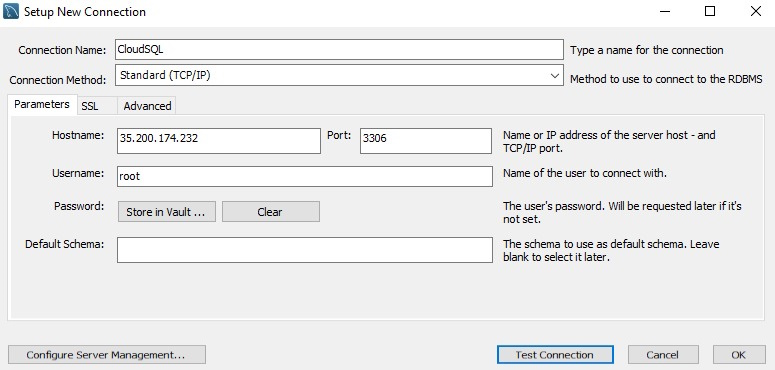
Task: Click the Port field showing 3306
Action: pos(426,141)
